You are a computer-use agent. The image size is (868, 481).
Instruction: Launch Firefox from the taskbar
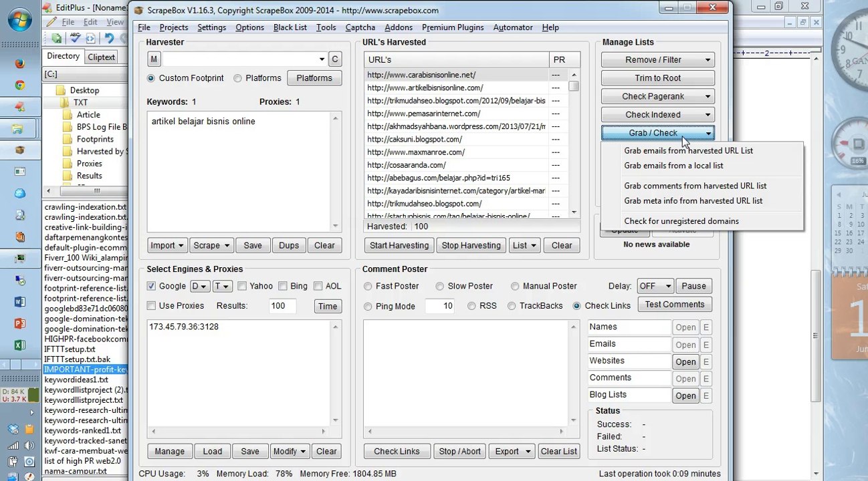coord(19,63)
